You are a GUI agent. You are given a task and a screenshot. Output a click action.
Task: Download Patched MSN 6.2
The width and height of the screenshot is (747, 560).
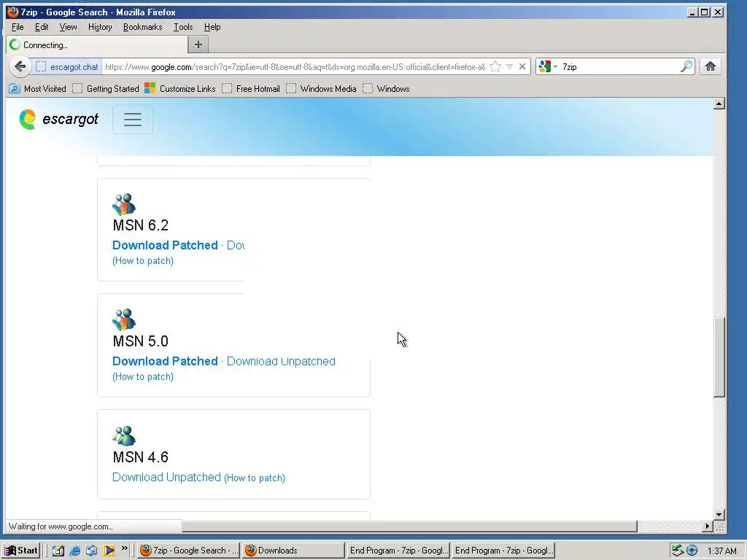165,245
